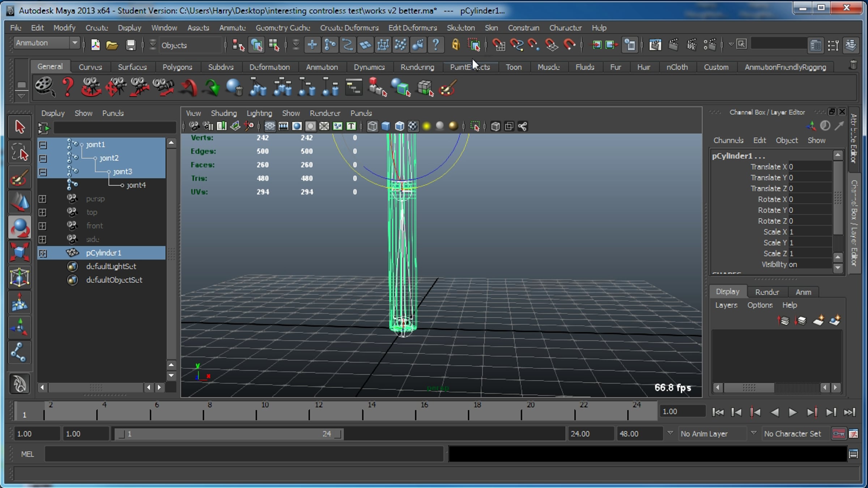This screenshot has width=868, height=488.
Task: Click the Save Scene icon
Action: coord(131,45)
